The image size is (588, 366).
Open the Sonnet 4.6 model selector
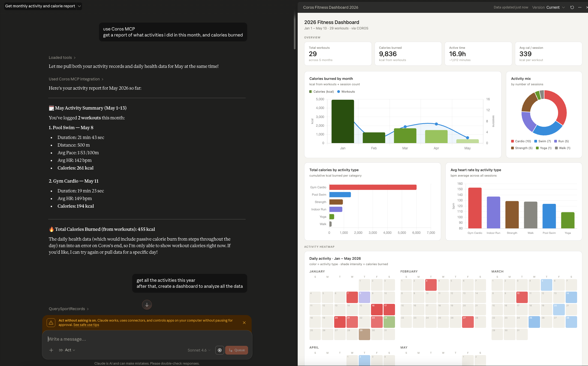coord(199,350)
